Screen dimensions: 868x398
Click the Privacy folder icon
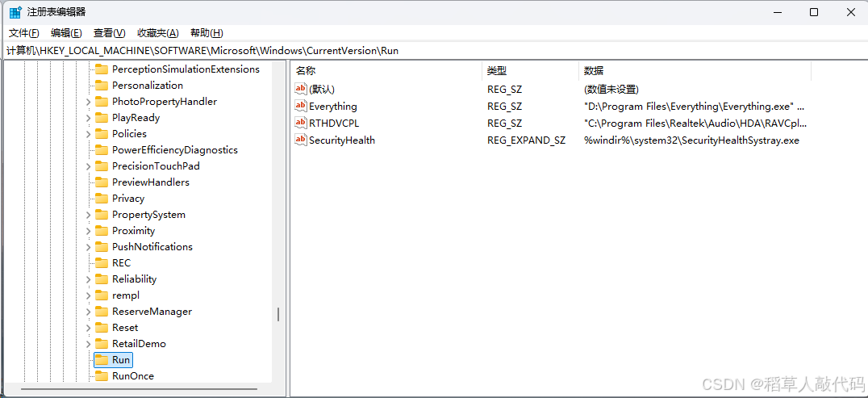tap(102, 198)
